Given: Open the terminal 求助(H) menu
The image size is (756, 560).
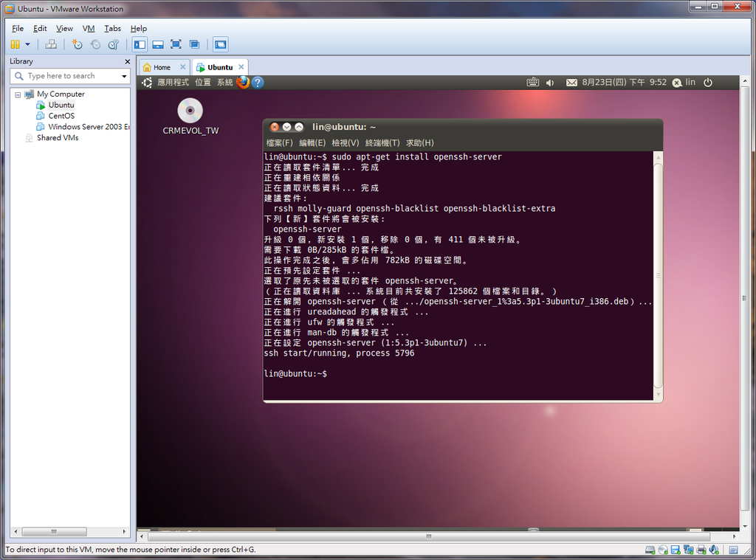Looking at the screenshot, I should pos(420,143).
